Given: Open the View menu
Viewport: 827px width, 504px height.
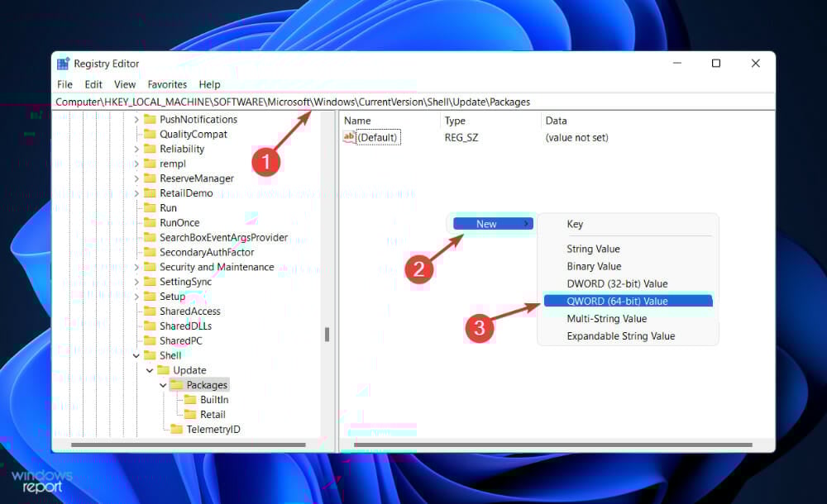Looking at the screenshot, I should (125, 84).
